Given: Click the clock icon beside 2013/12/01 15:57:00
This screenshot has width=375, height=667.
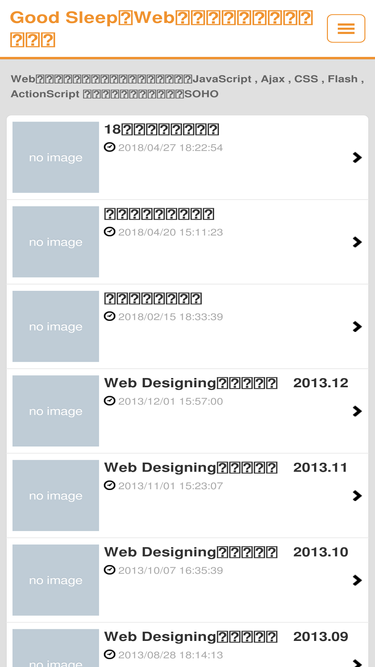Looking at the screenshot, I should 110,401.
